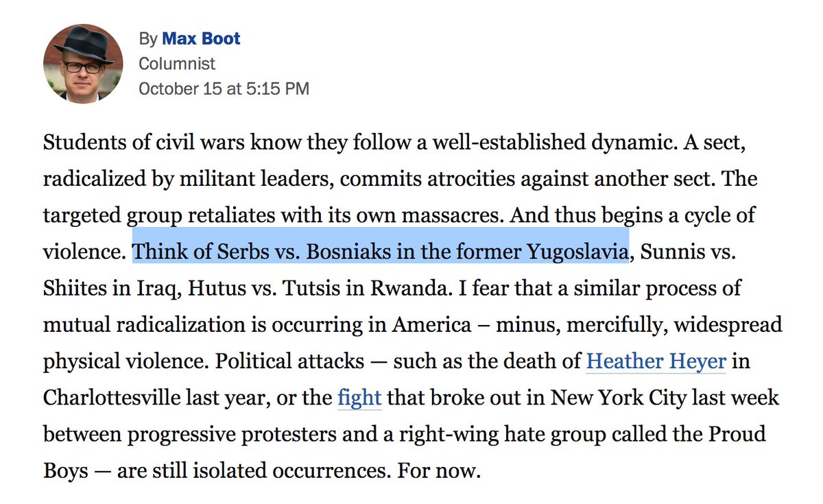Click 'Sunnis vs.' after the highlighted text

pos(687,251)
